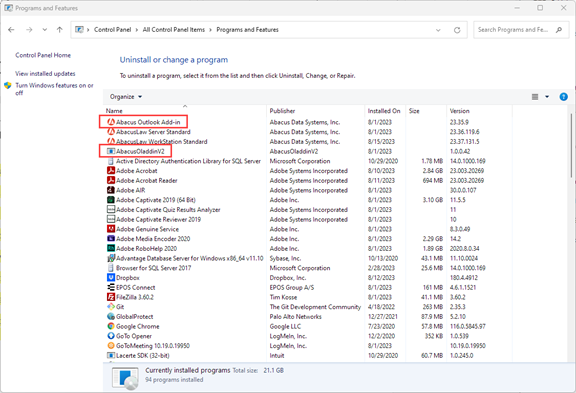The image size is (576, 393).
Task: Click version 23.35.9 cell
Action: tap(459, 122)
